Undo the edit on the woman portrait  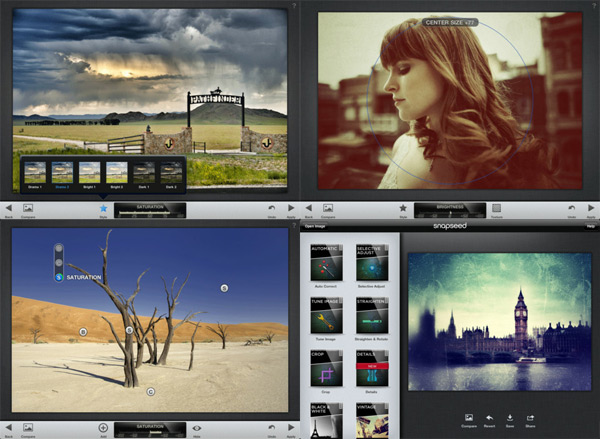tap(572, 208)
